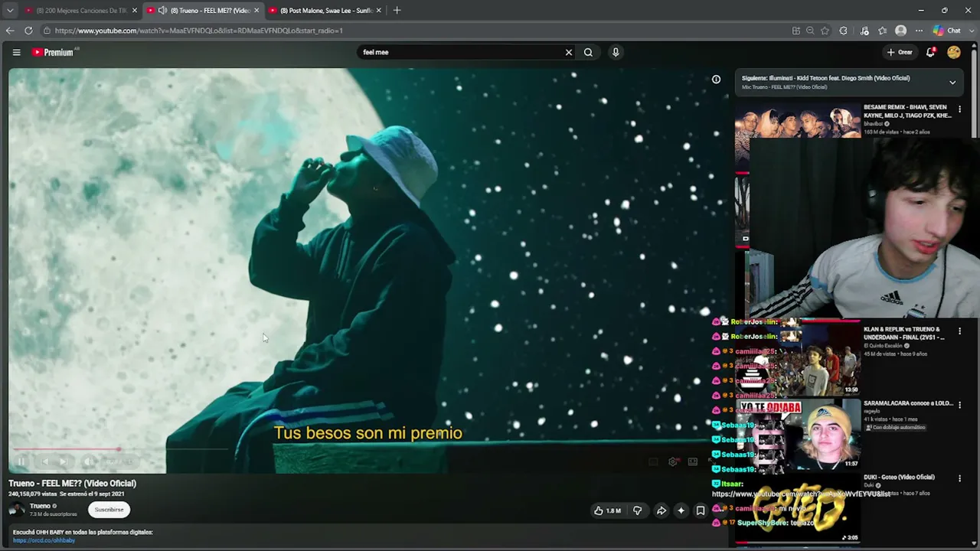Viewport: 980px width, 551px height.
Task: Close the Post Malone Sunflower tab
Action: click(378, 11)
